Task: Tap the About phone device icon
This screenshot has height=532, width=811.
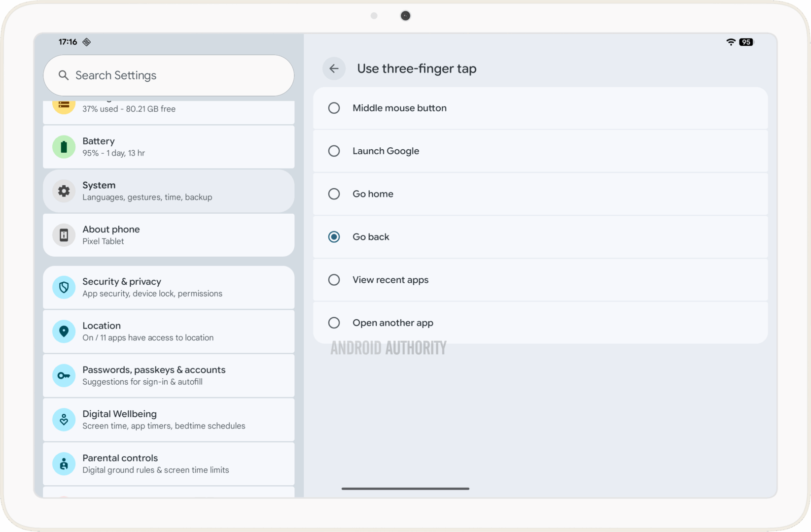Action: 64,235
